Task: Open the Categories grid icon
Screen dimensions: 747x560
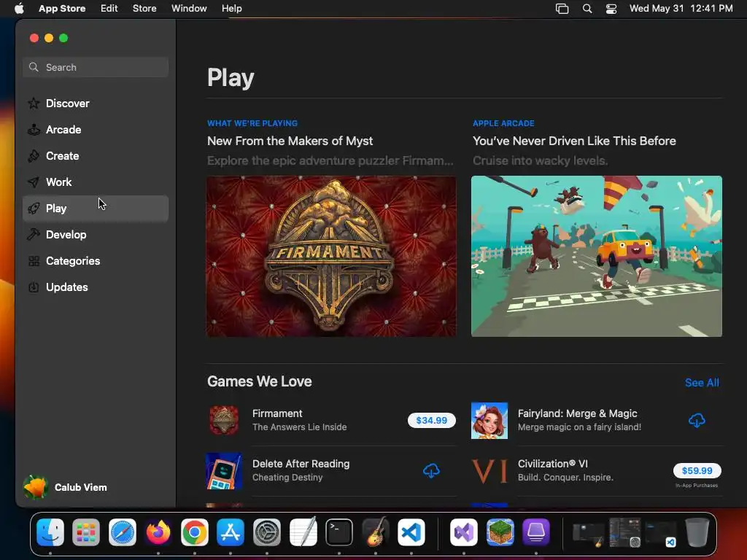Action: 34,261
